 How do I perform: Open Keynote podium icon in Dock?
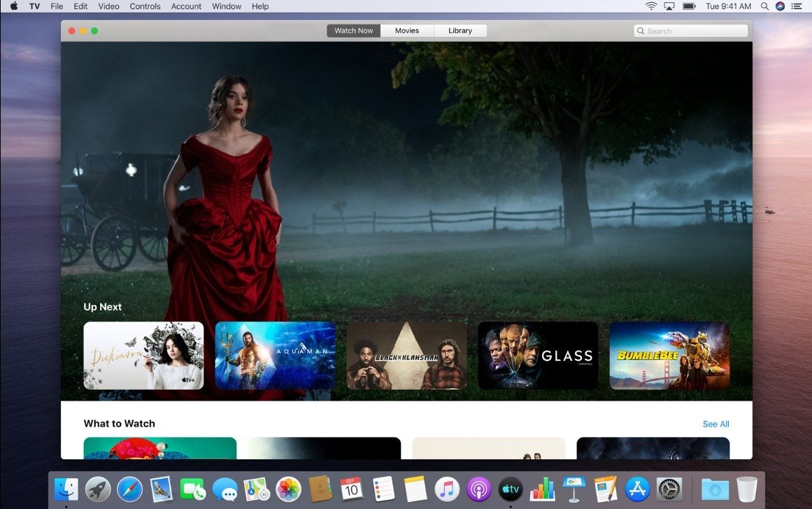point(574,489)
